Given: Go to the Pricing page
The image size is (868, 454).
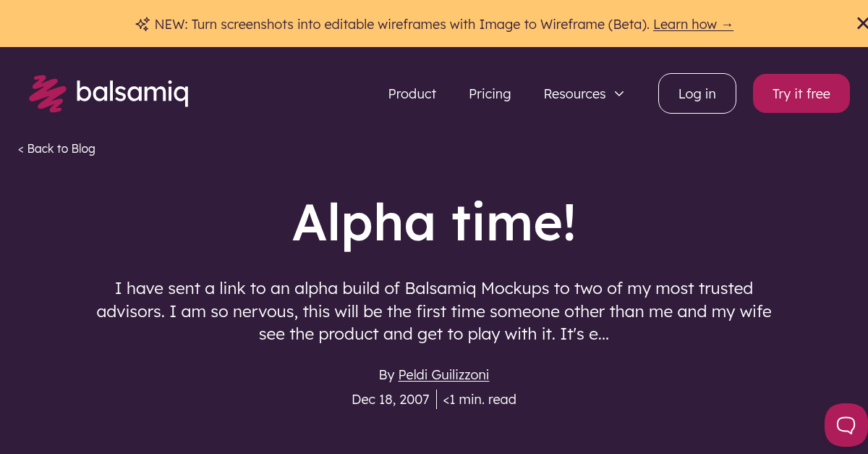Looking at the screenshot, I should tap(490, 93).
